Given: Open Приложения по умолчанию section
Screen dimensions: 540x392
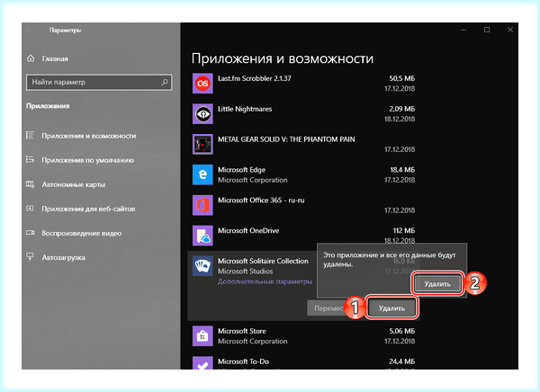Looking at the screenshot, I should click(x=88, y=160).
